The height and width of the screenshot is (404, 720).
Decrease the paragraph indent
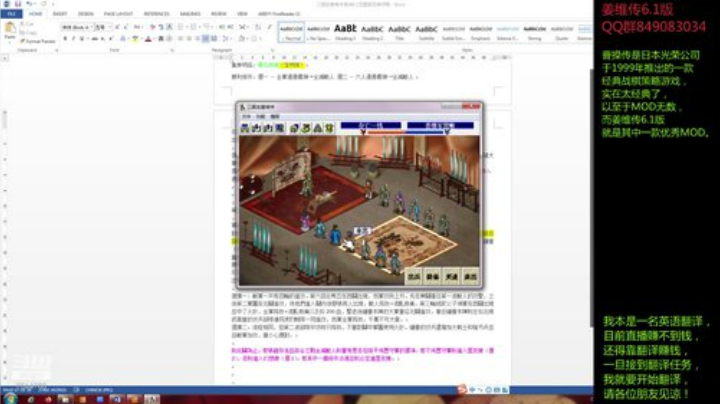tap(222, 28)
